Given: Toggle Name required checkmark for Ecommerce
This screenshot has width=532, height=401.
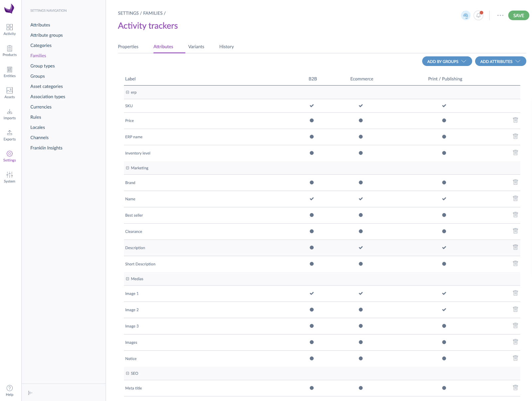Looking at the screenshot, I should (x=361, y=199).
